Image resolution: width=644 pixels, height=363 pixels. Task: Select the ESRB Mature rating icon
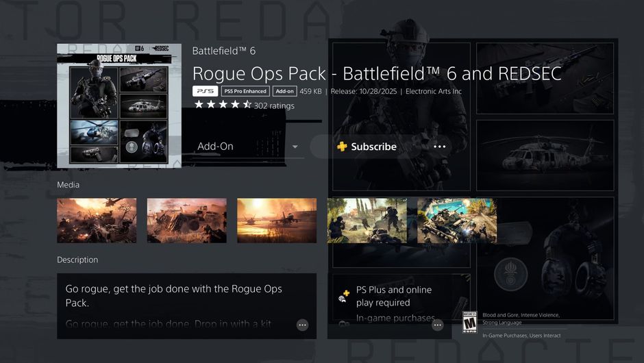[x=469, y=323]
